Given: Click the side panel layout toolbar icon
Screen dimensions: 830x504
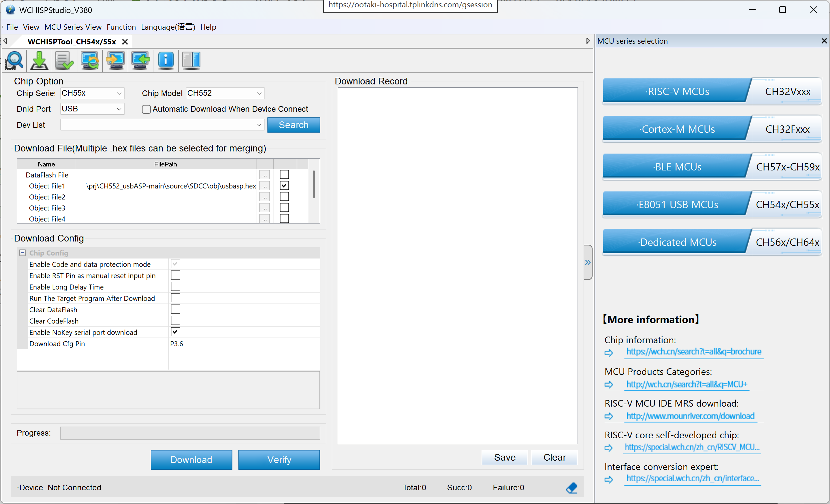Looking at the screenshot, I should click(191, 61).
